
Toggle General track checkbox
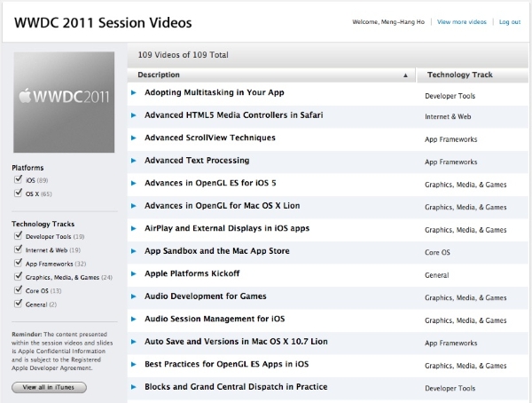coord(18,304)
